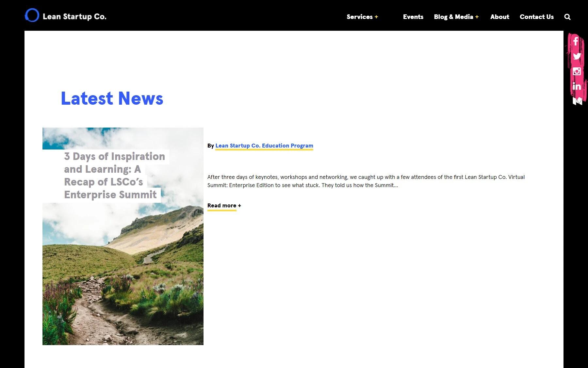Click the blue circle logo icon
The image size is (588, 368).
[x=32, y=15]
